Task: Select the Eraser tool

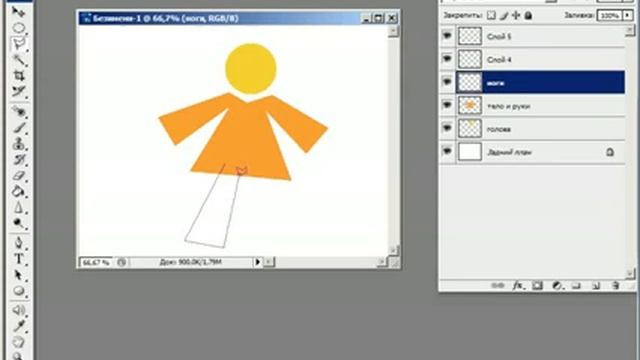Action: click(x=18, y=176)
